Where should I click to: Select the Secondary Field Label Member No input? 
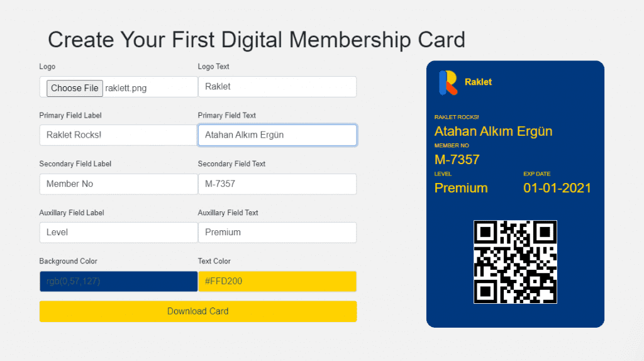119,184
